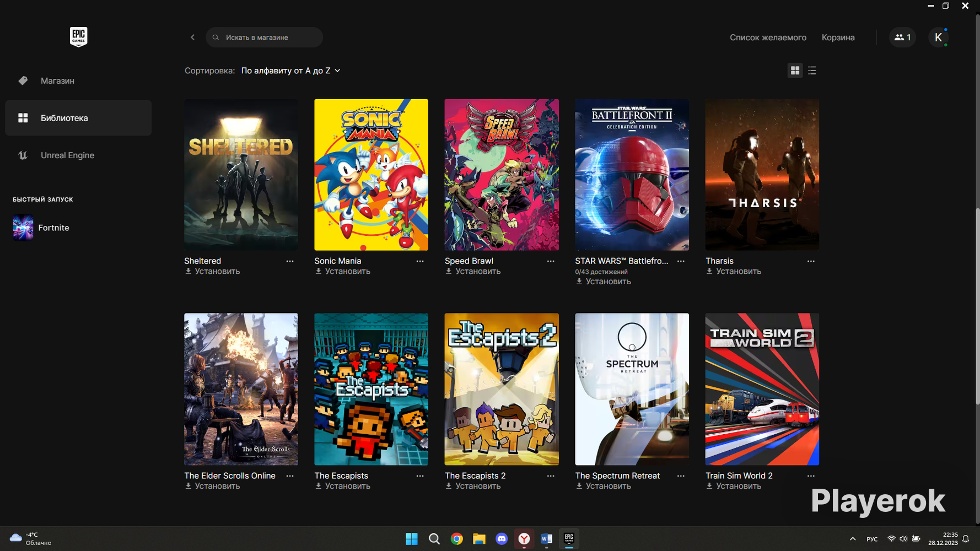This screenshot has height=551, width=980.
Task: Install STAR WARS Battlefront II
Action: tap(603, 282)
